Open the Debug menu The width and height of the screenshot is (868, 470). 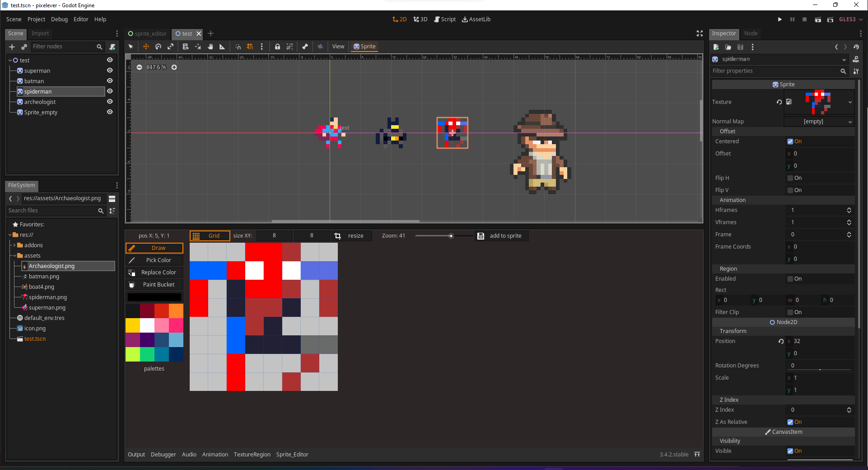(x=59, y=19)
